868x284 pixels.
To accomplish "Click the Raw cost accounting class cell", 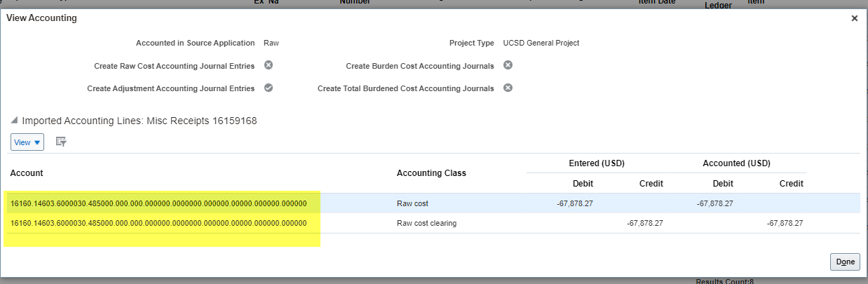I will coord(412,203).
